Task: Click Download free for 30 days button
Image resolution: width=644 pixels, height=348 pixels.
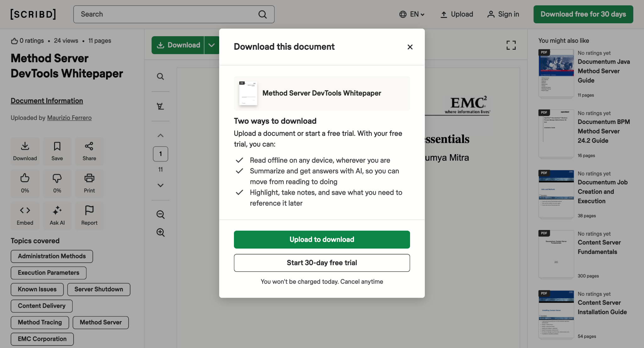Action: [x=583, y=14]
